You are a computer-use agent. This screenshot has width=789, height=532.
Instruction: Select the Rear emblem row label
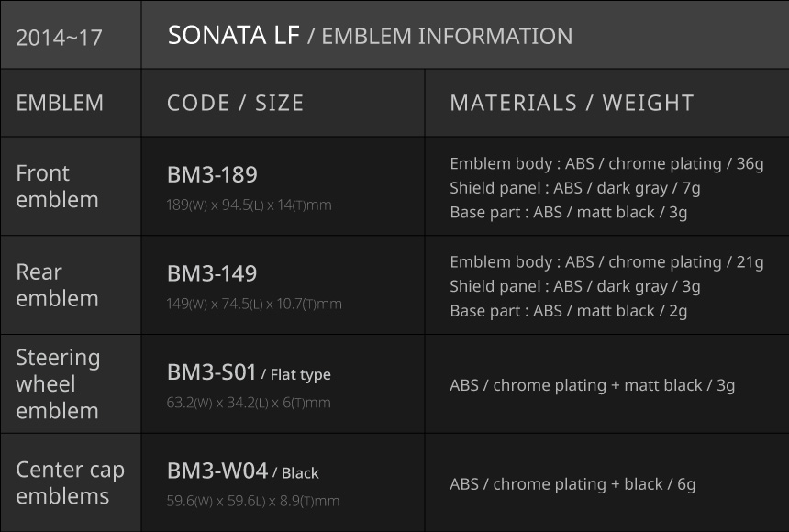click(57, 285)
